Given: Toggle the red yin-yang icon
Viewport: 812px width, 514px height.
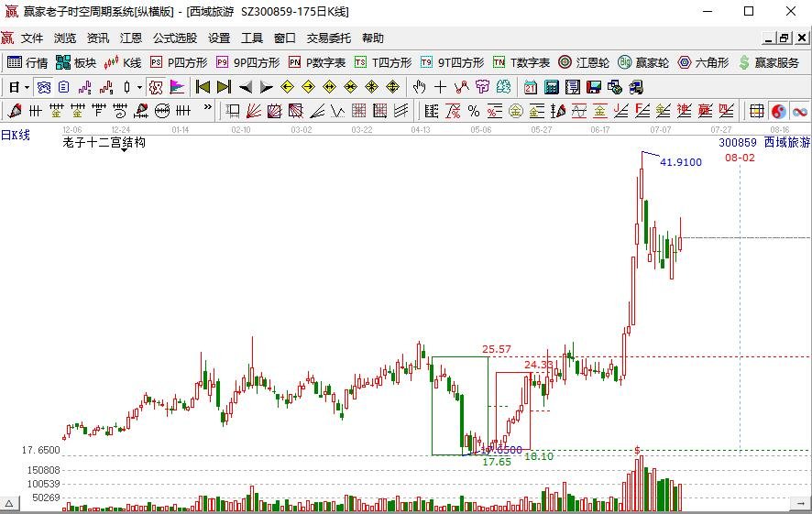Looking at the screenshot, I should (x=778, y=111).
